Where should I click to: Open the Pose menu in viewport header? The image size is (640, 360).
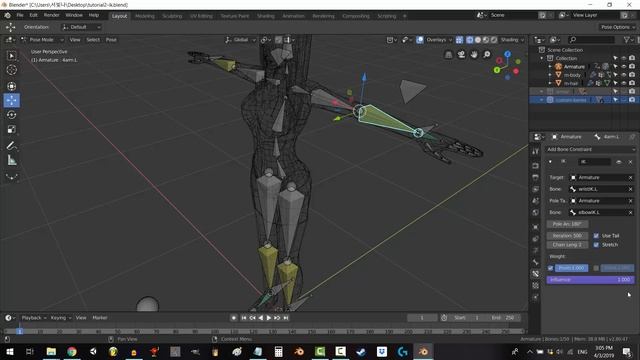pos(111,40)
